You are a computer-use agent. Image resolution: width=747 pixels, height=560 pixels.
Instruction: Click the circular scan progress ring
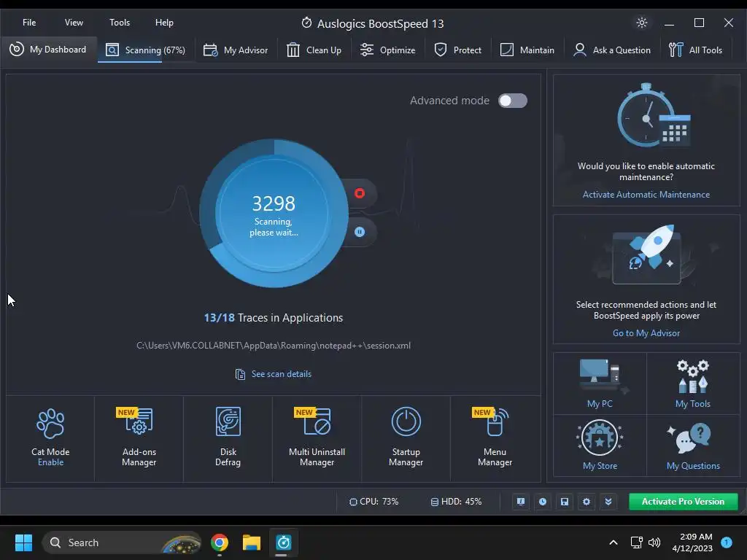[274, 214]
